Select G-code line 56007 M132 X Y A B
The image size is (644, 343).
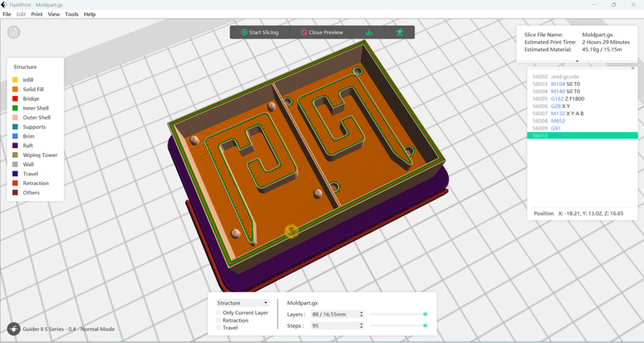pyautogui.click(x=582, y=114)
